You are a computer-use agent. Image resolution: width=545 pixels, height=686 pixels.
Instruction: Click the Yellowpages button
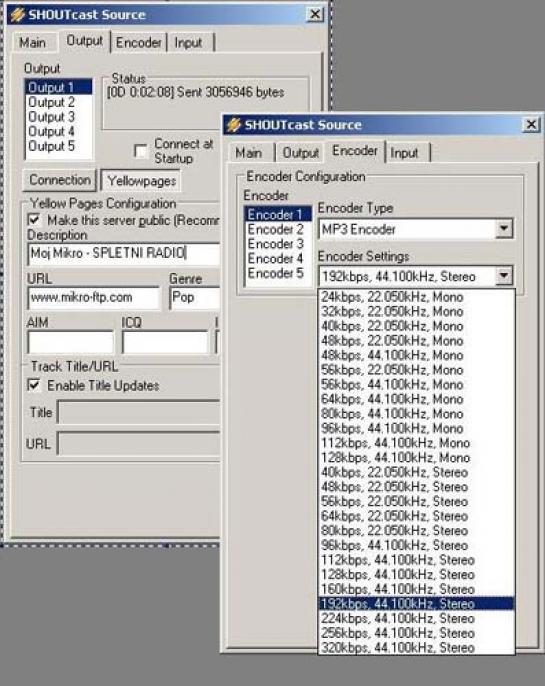tap(141, 181)
